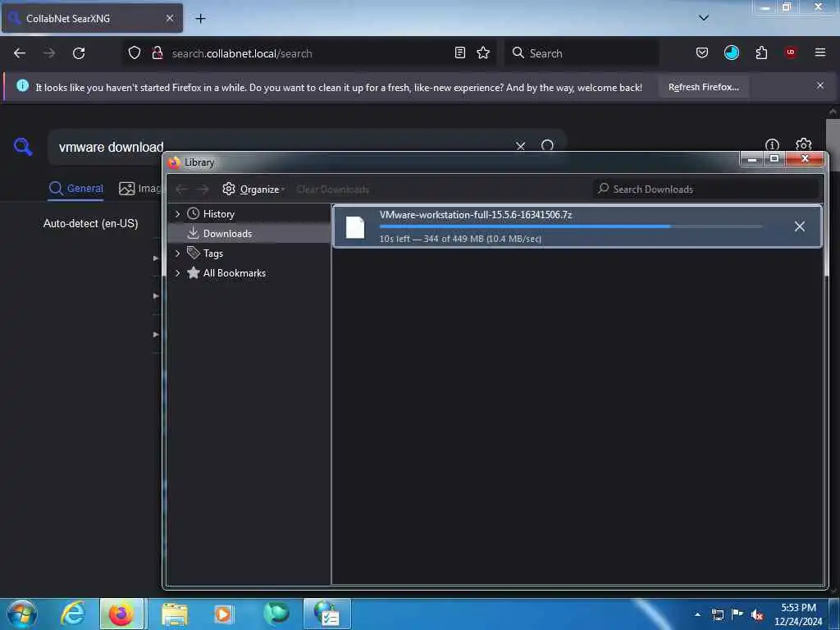Select the CollabNet SearXNG tab
This screenshot has width=840, height=630.
pos(92,18)
